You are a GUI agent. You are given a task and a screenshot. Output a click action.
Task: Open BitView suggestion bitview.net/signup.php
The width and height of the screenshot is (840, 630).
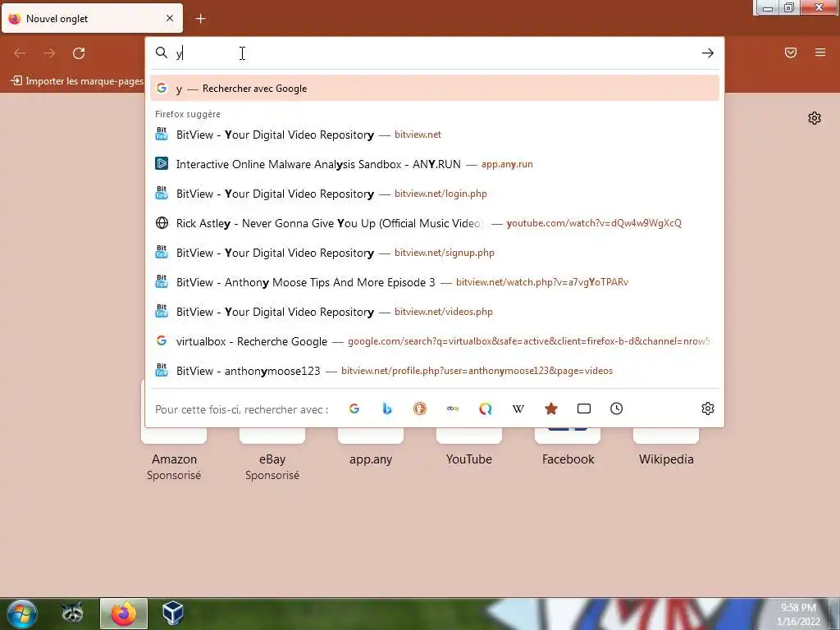coord(435,253)
